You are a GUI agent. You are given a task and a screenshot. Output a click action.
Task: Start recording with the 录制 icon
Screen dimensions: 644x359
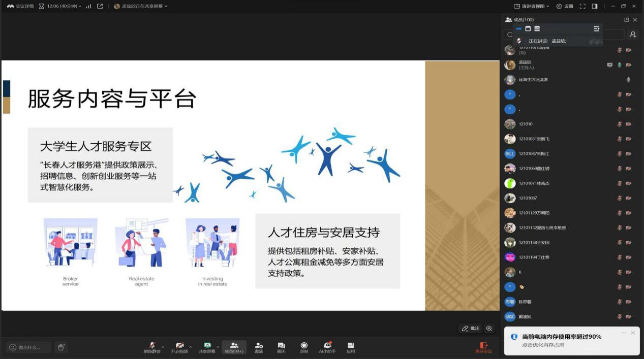point(304,345)
